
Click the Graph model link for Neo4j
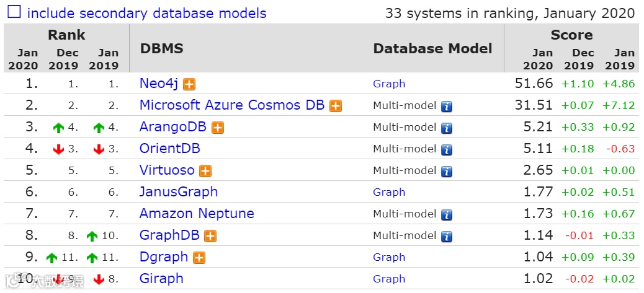[x=389, y=84]
